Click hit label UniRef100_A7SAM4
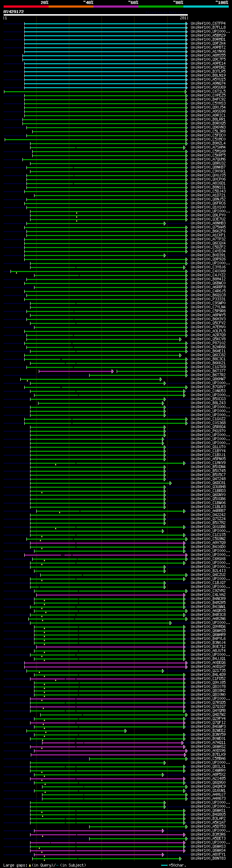The width and height of the screenshot is (232, 868). (208, 147)
